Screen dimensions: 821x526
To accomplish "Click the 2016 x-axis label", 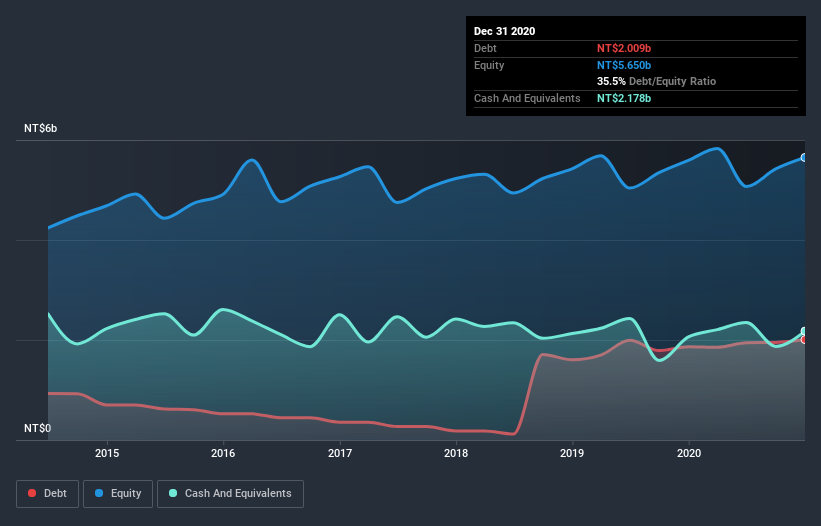I will [x=223, y=453].
